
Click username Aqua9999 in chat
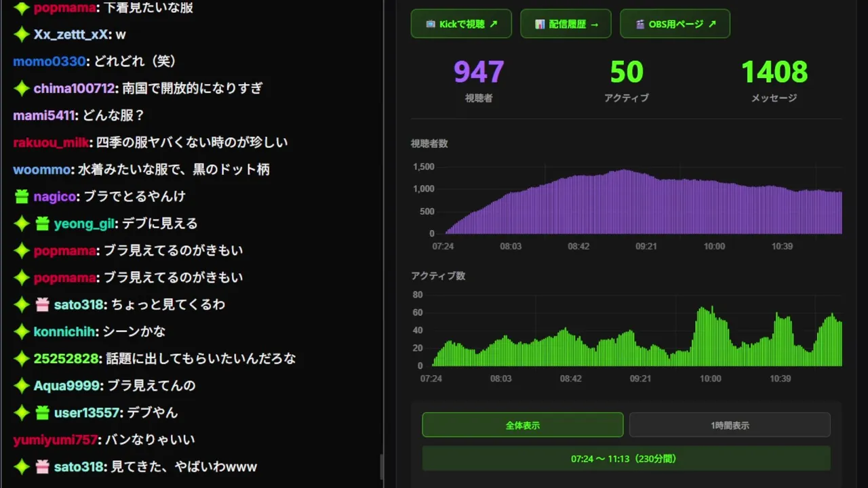(x=67, y=386)
